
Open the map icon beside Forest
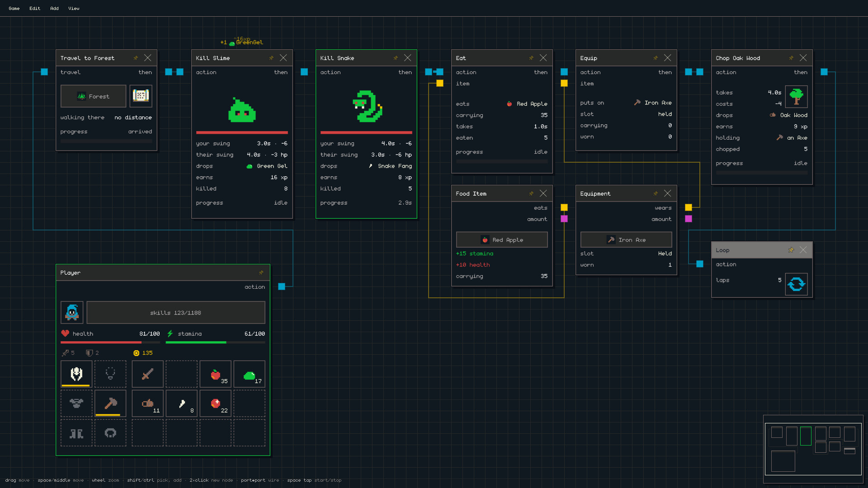(x=141, y=96)
